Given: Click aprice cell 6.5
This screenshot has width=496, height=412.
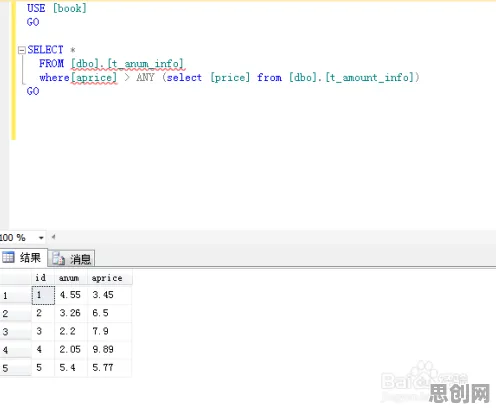Looking at the screenshot, I should (x=110, y=313).
